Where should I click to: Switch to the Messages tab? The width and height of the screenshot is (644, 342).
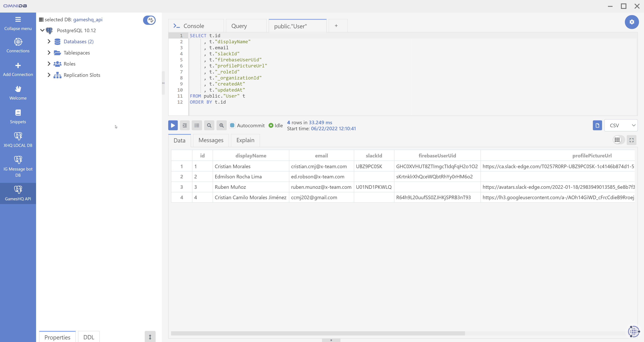(x=211, y=140)
